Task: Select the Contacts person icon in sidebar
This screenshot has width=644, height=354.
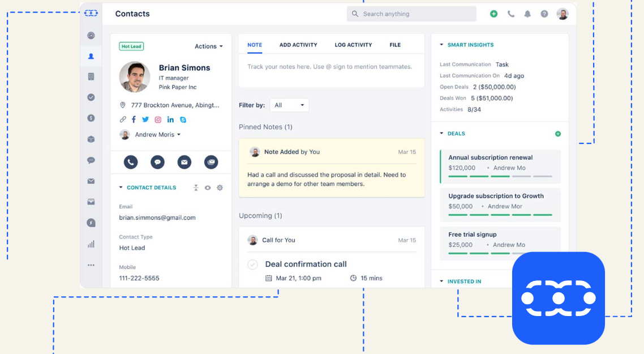Action: pos(91,56)
